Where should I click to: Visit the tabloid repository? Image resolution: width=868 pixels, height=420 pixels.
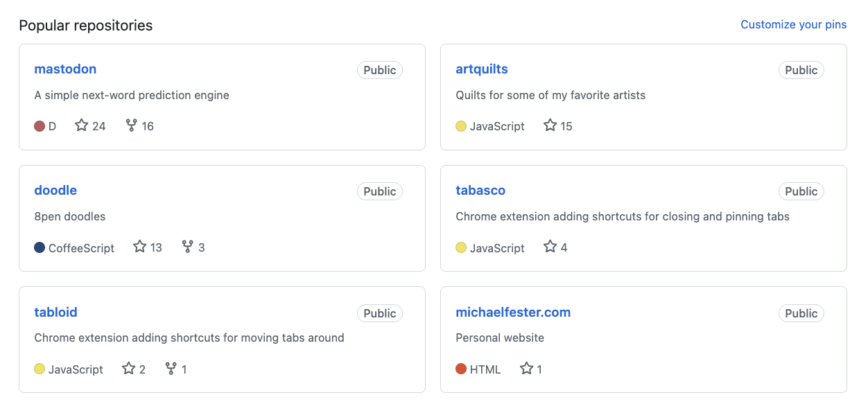pos(55,312)
